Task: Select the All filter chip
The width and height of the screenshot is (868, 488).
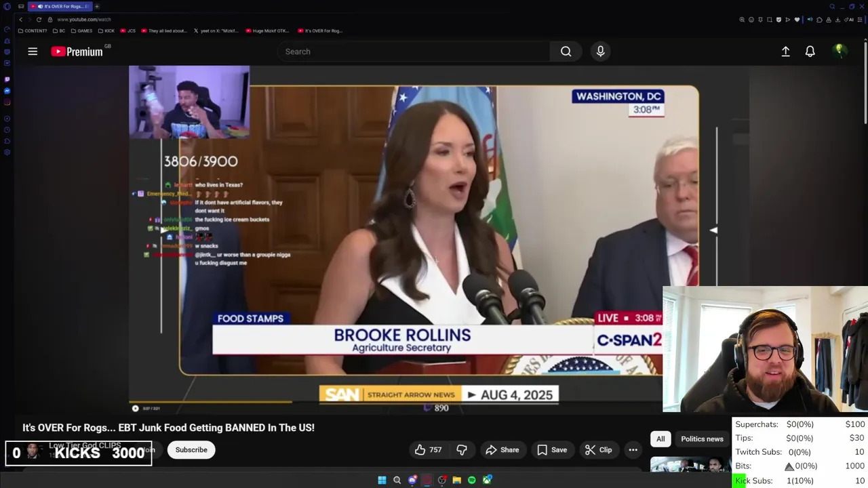Action: tap(660, 439)
